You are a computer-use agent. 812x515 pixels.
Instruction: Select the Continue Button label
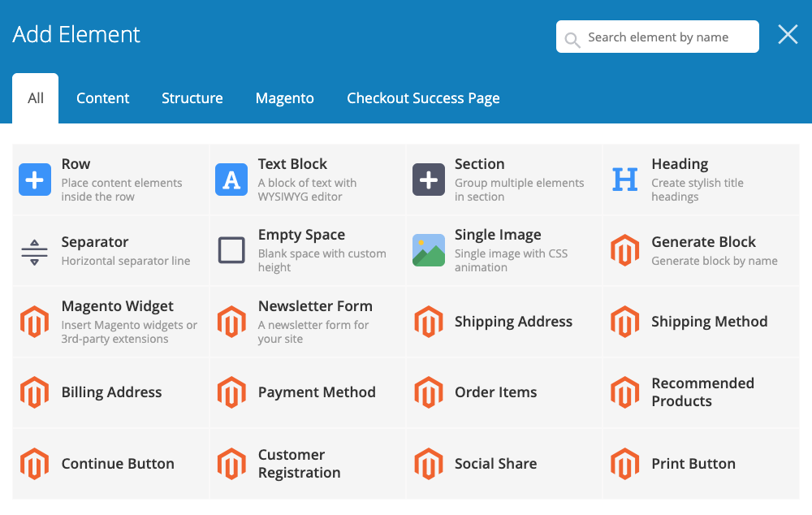coord(118,464)
